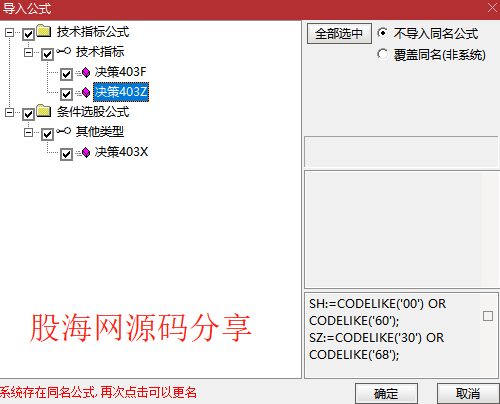Uncheck the 决策403F checkbox
Viewport: 500px width, 404px height.
point(66,74)
